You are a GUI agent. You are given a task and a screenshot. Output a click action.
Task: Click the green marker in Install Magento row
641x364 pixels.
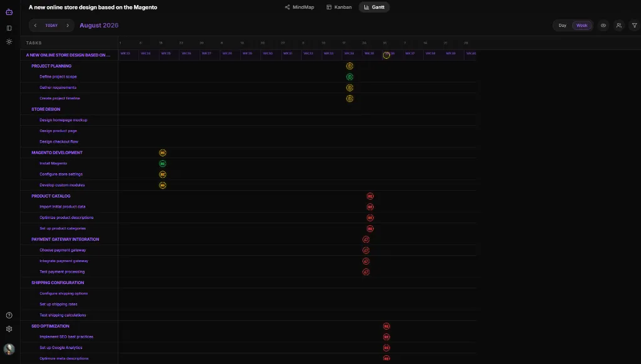163,163
